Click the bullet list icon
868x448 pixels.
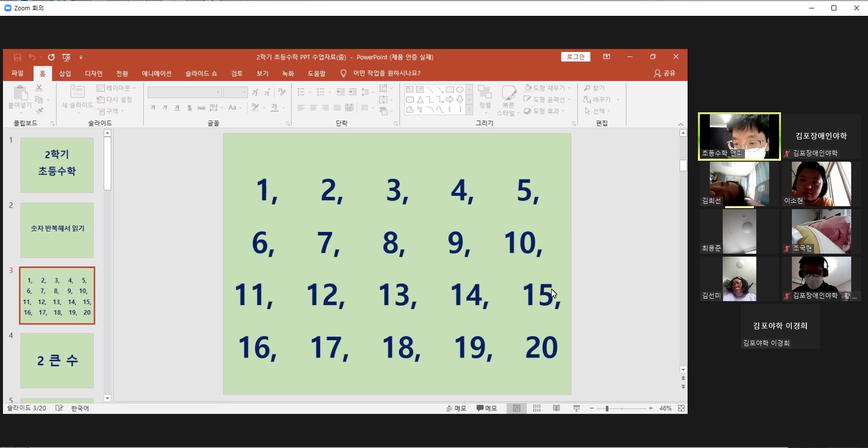(301, 92)
